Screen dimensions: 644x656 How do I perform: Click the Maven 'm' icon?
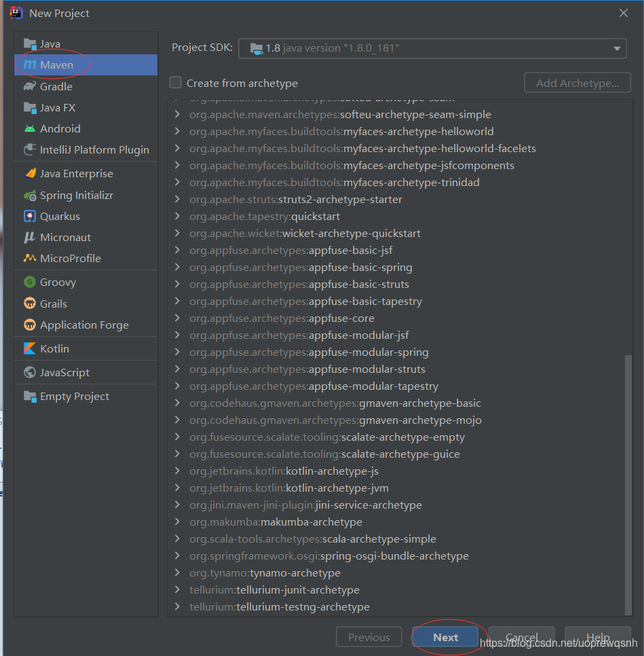point(30,65)
